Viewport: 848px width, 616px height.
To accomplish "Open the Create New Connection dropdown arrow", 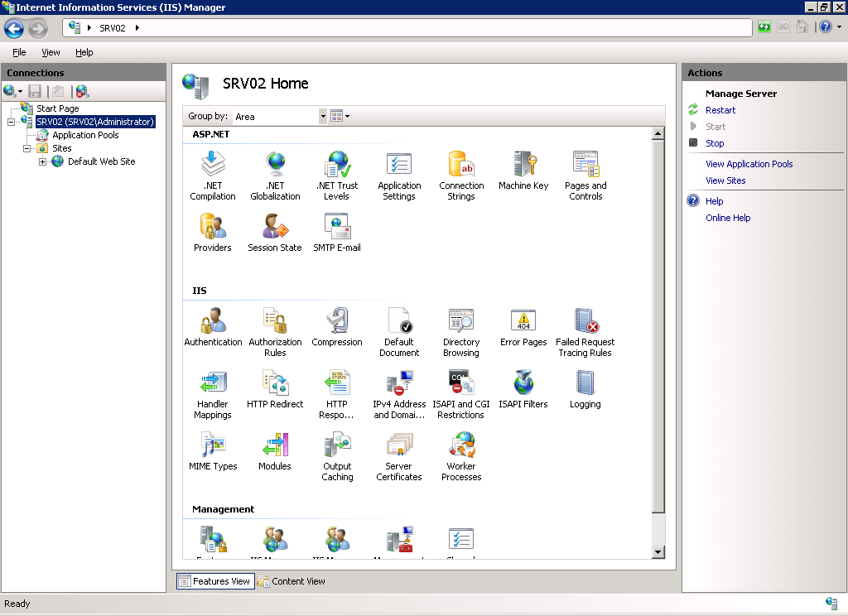I will 21,92.
